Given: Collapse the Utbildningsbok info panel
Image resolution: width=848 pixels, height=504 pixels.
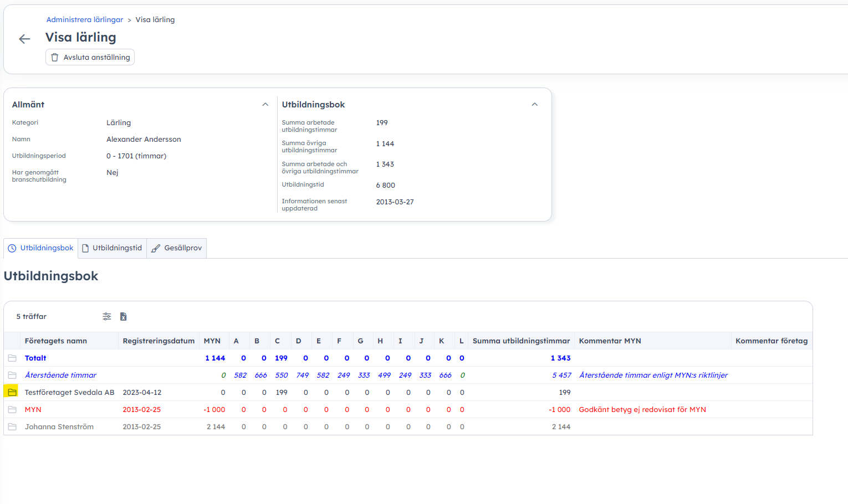Looking at the screenshot, I should 535,105.
